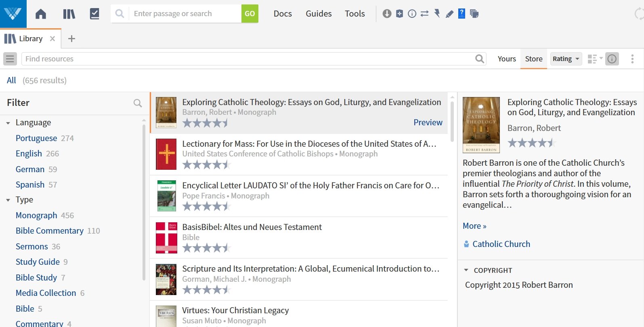Switch to the Yours tab
The width and height of the screenshot is (644, 327).
tap(507, 59)
